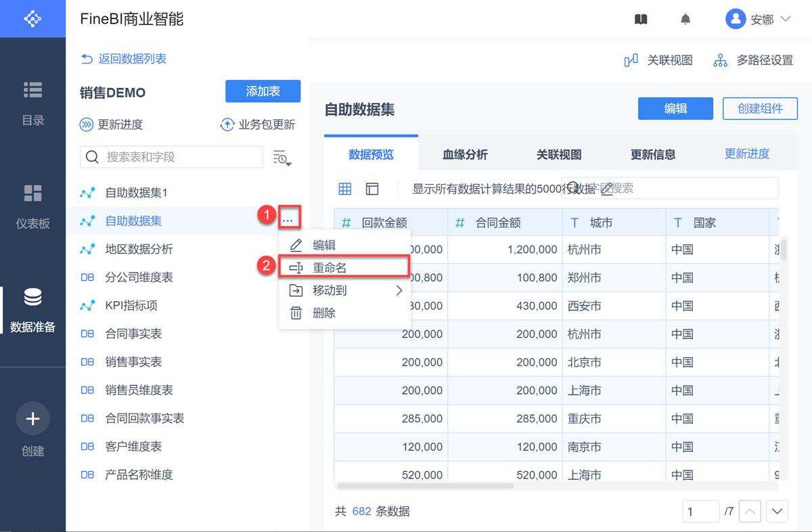
Task: Switch to the 数据预览 tab
Action: (371, 154)
